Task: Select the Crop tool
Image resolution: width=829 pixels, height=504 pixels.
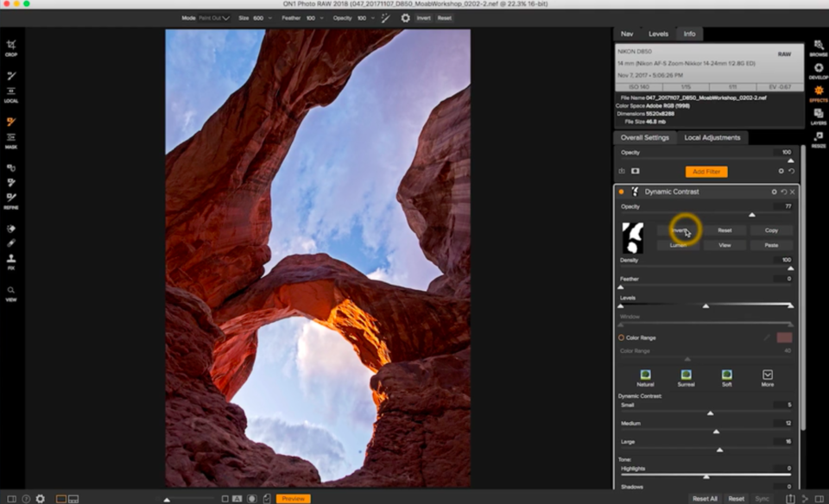Action: [11, 46]
